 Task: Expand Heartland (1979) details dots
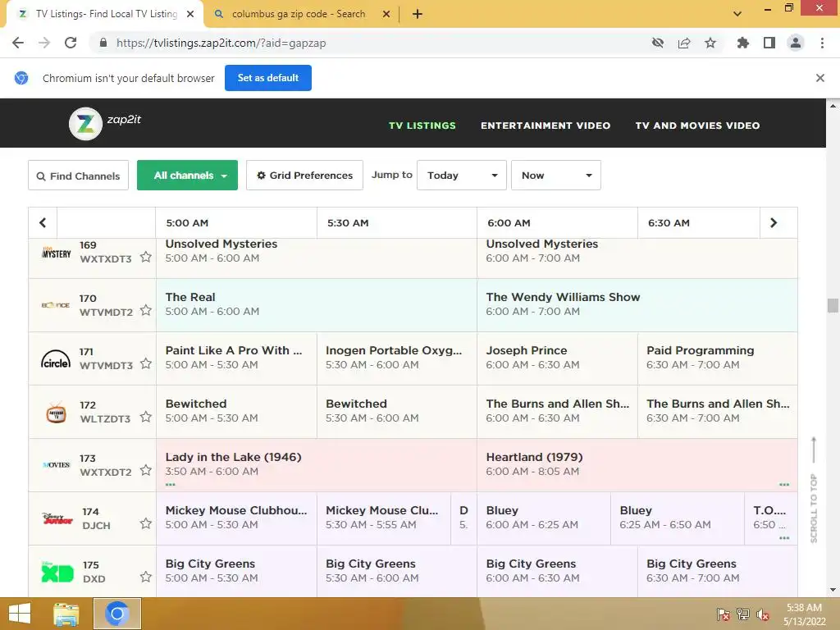tap(784, 484)
